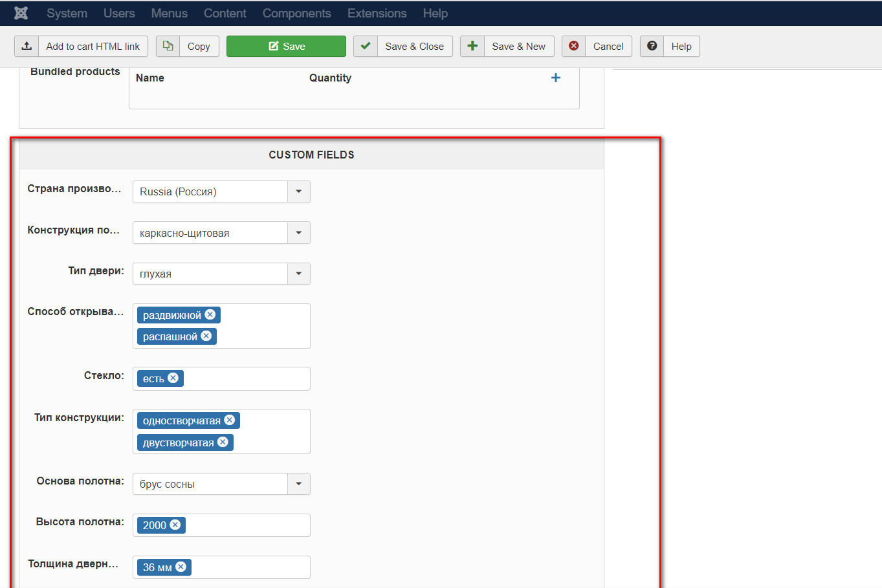
Task: Open the Help menu in the top bar
Action: [x=435, y=13]
